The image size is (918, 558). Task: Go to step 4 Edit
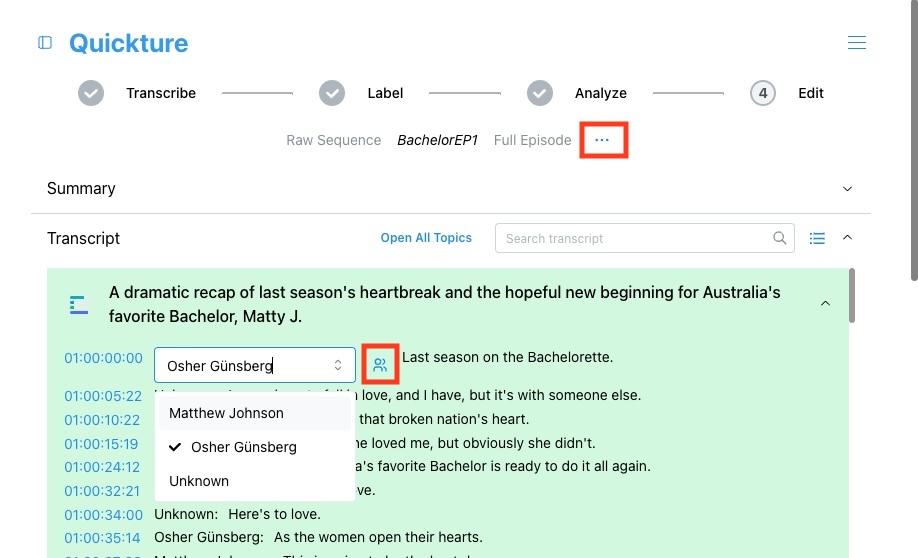pos(763,93)
